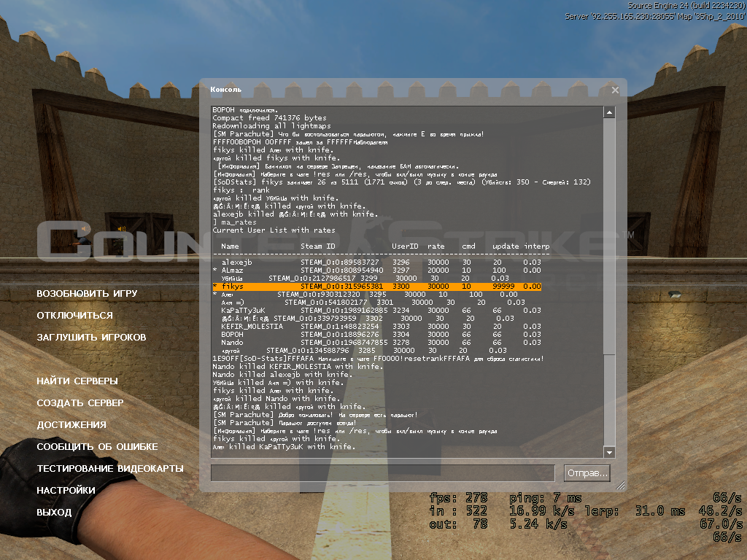Open ЗАГЛУШИТЬ ИГРОКОВ to mute players
Viewport: 747px width, 560px height.
91,337
